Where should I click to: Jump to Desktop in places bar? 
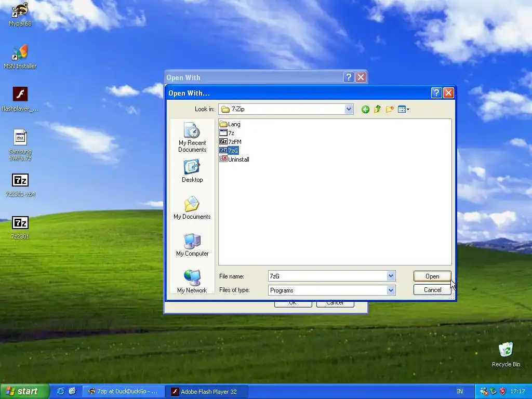[192, 171]
